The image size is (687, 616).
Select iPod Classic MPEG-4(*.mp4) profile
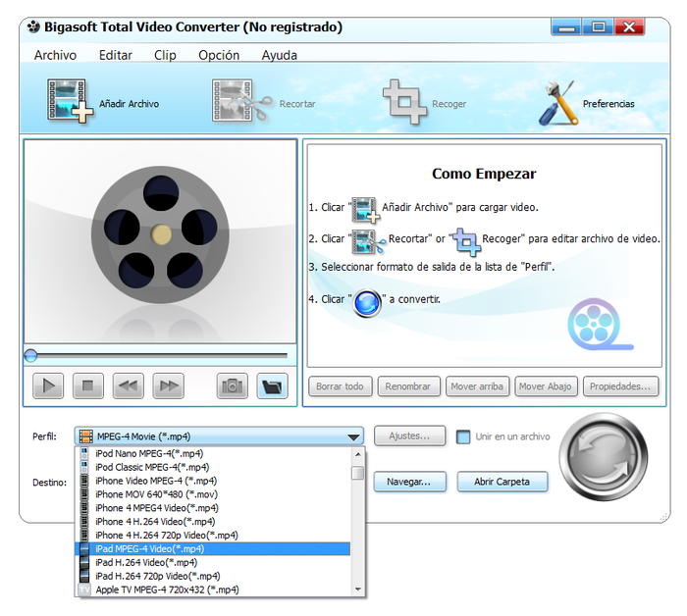pyautogui.click(x=213, y=467)
